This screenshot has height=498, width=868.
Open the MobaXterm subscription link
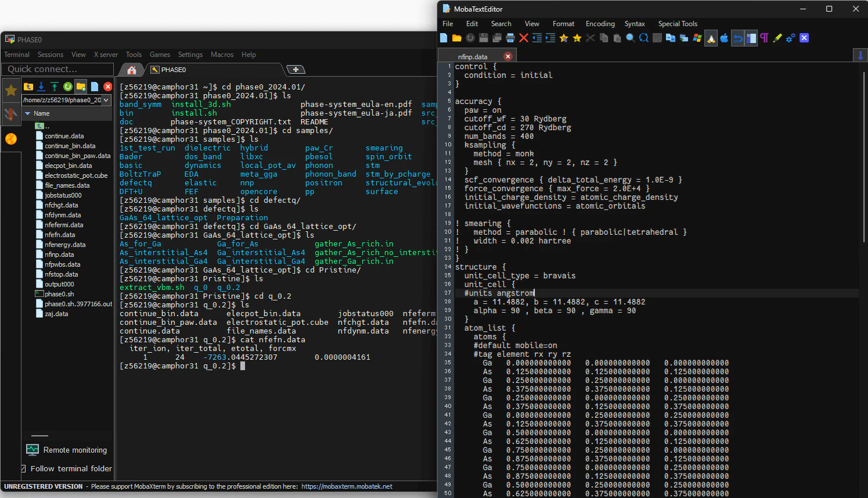[347, 486]
